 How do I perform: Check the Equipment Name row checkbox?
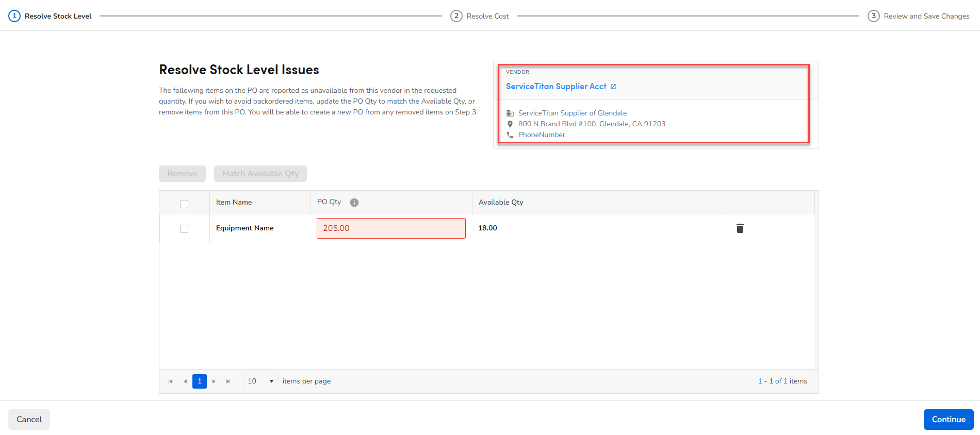tap(184, 229)
